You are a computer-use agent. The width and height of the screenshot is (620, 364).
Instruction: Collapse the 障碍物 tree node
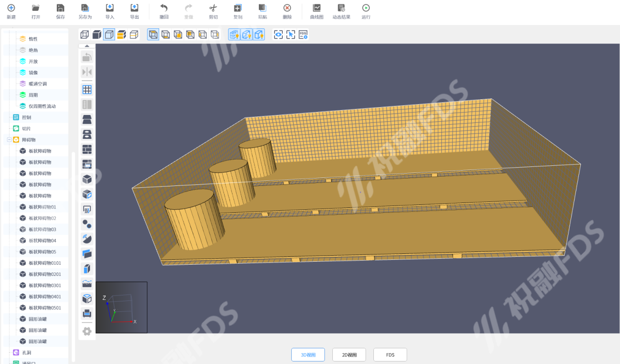(9, 140)
